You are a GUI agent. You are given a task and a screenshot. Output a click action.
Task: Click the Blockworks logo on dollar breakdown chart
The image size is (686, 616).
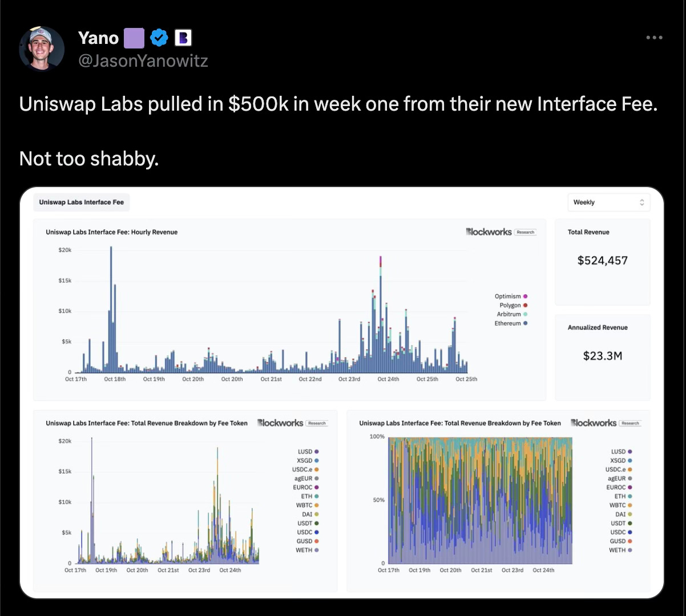(x=292, y=423)
